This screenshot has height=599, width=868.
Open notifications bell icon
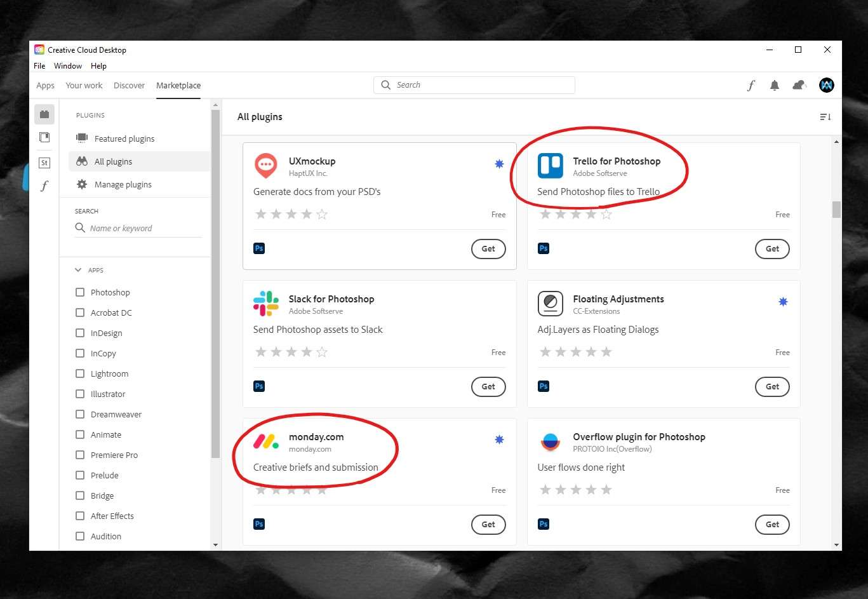pos(775,85)
